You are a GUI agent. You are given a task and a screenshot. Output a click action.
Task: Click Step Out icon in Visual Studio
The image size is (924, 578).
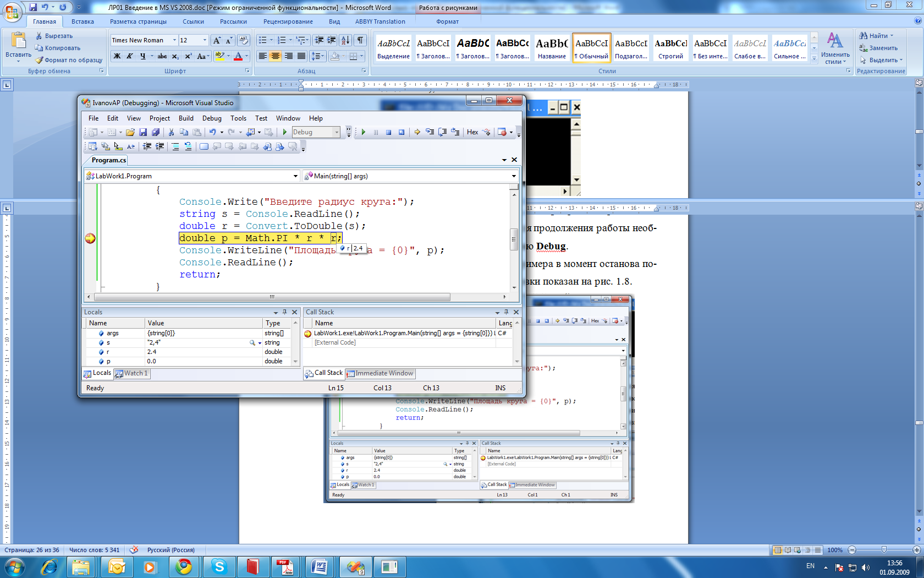pos(455,132)
